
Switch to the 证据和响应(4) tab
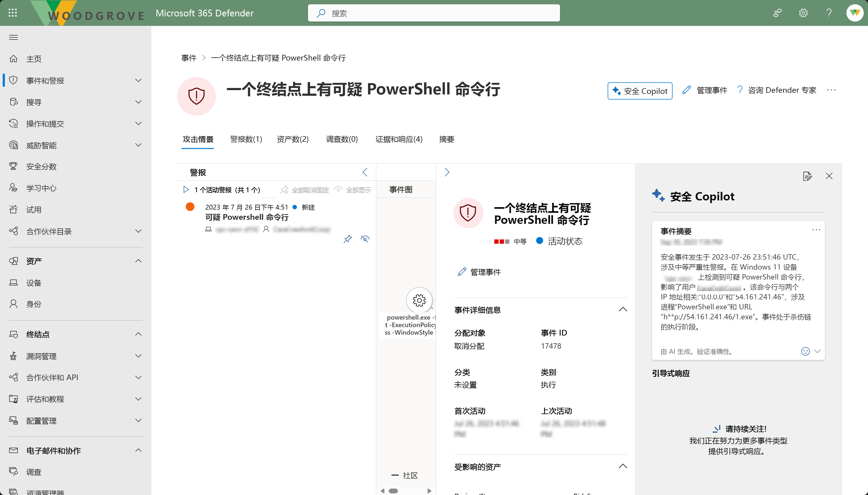pos(399,139)
